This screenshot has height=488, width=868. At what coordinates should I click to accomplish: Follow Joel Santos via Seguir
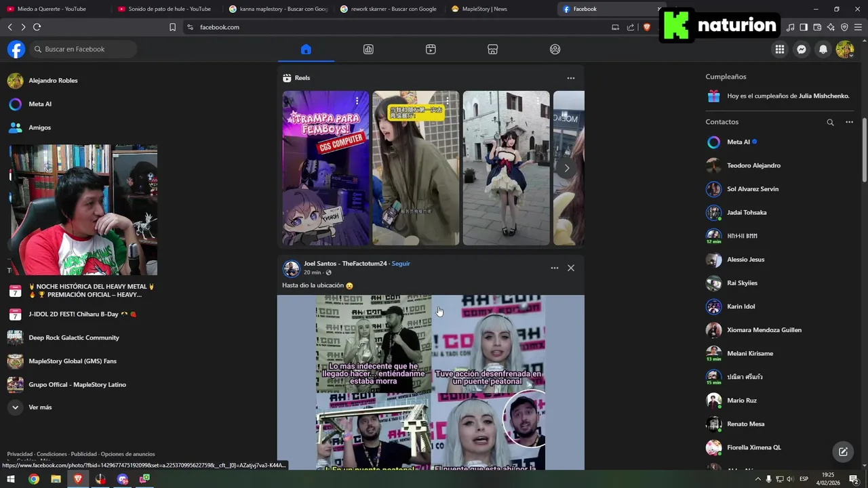401,264
